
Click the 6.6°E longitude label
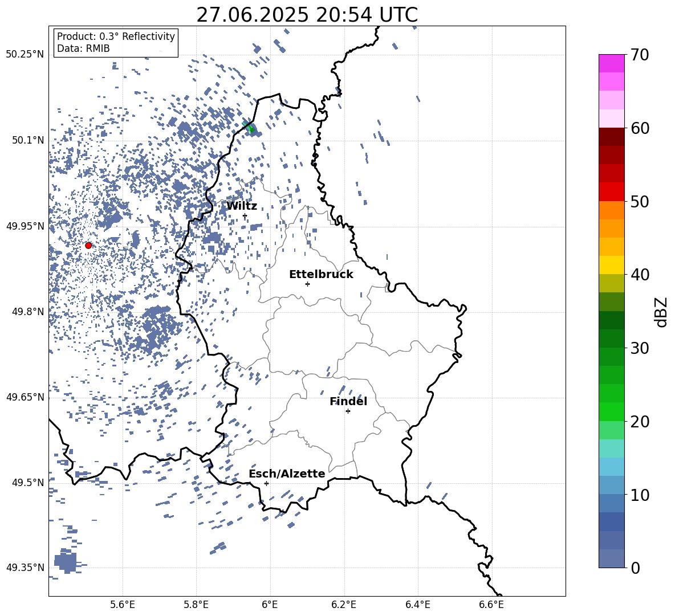(x=491, y=605)
